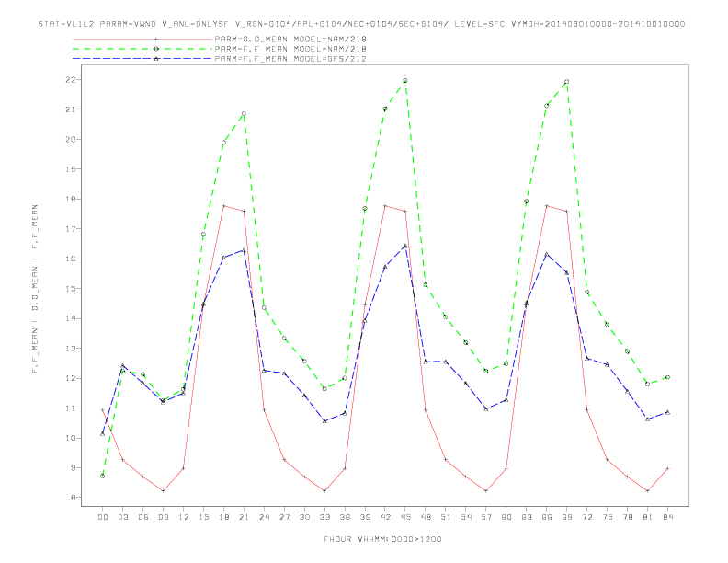This screenshot has width=728, height=563.
Task: Click green circle marker at forecast hour 84
Action: (x=667, y=378)
